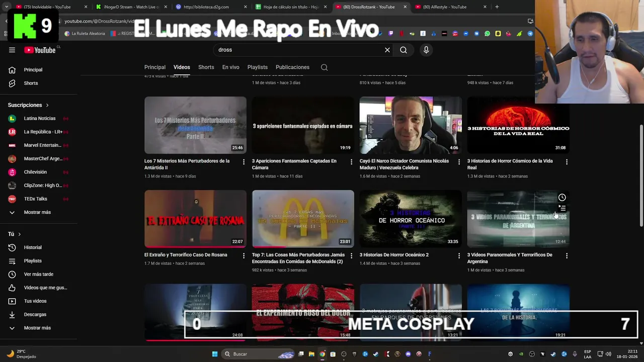Open Discord from the taskbar
The height and width of the screenshot is (362, 644).
(408, 354)
